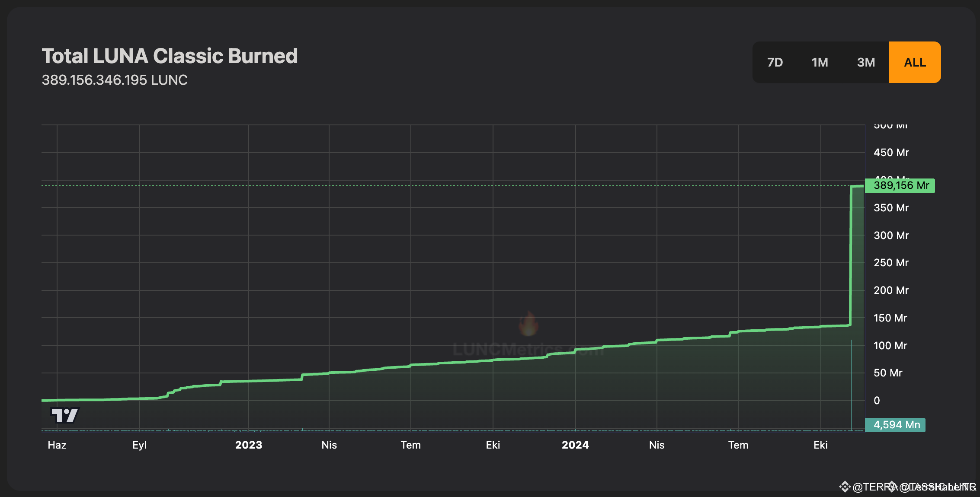
Task: Switch to the 1M time range
Action: (x=820, y=62)
